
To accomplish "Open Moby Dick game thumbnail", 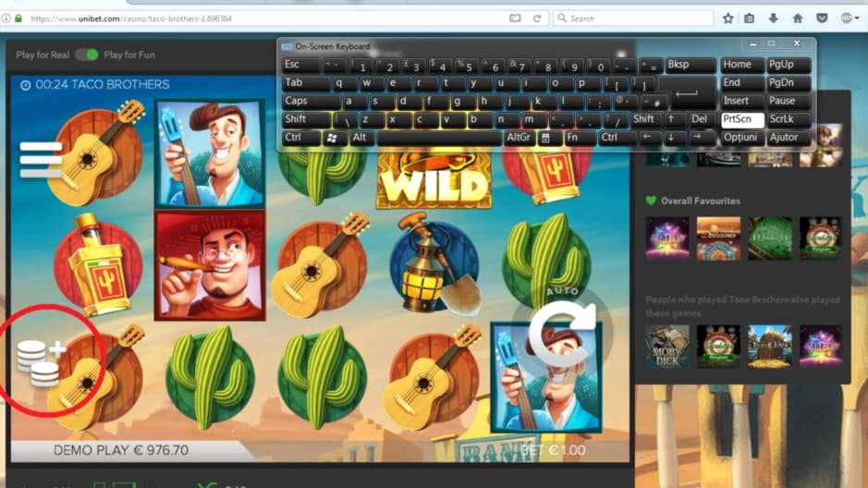I will pos(667,347).
